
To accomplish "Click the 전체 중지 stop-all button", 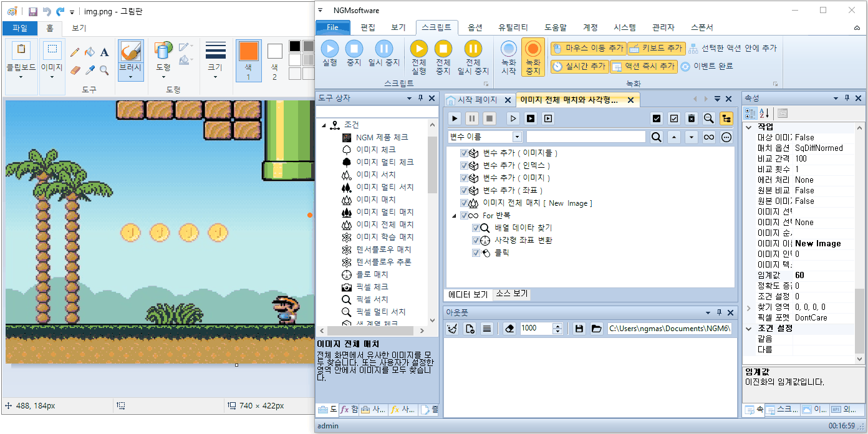I will click(x=443, y=57).
